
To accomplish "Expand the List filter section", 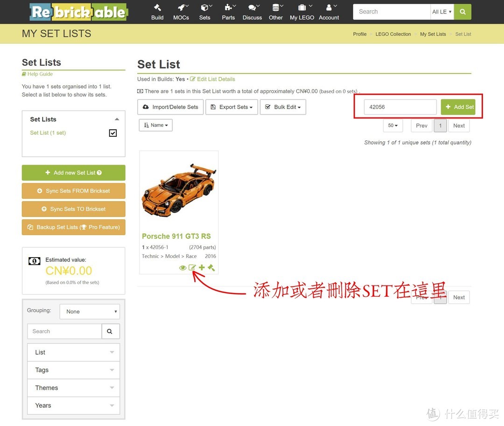I will pos(74,352).
